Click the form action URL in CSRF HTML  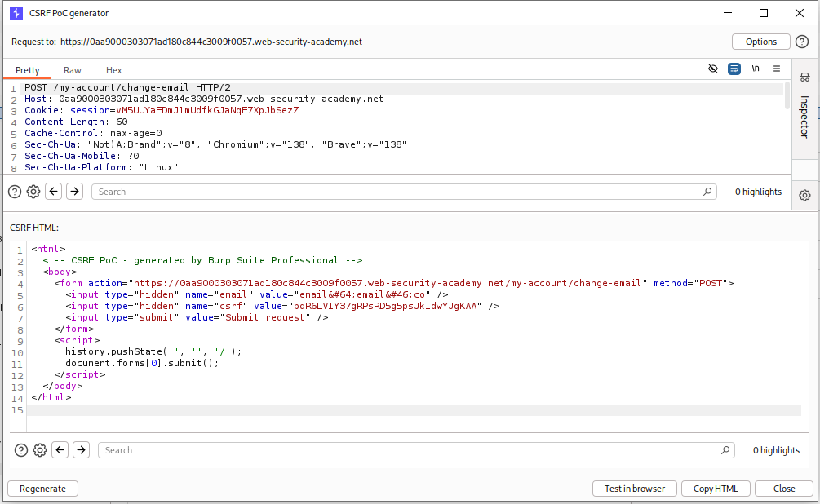[x=388, y=283]
